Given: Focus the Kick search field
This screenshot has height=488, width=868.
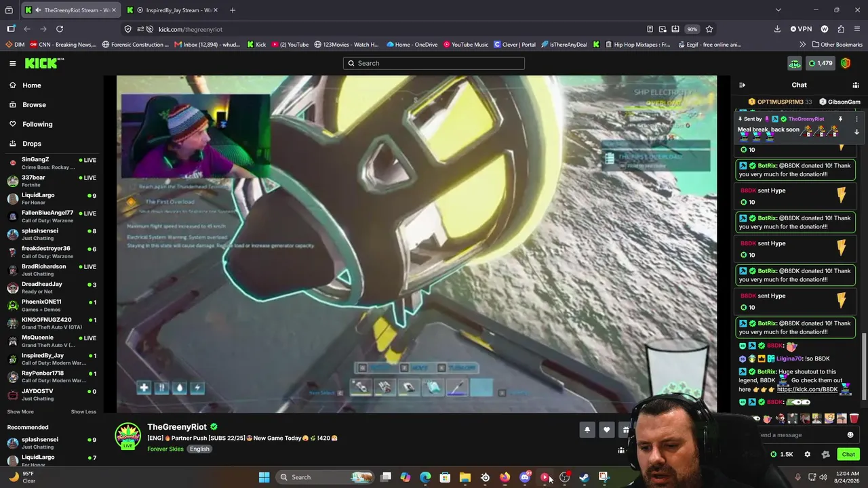Looking at the screenshot, I should click(x=434, y=63).
